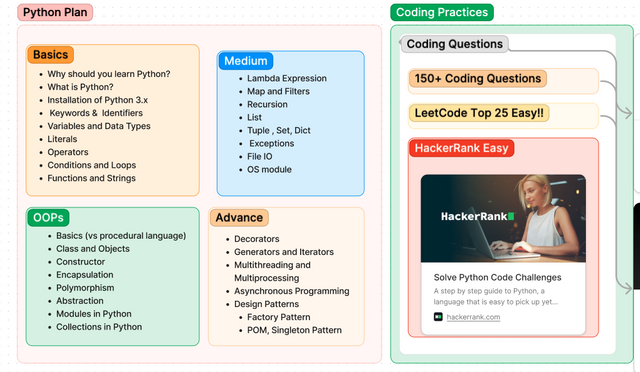Click the Solve Python Code Challenges title
The image size is (640, 372).
coord(497,278)
